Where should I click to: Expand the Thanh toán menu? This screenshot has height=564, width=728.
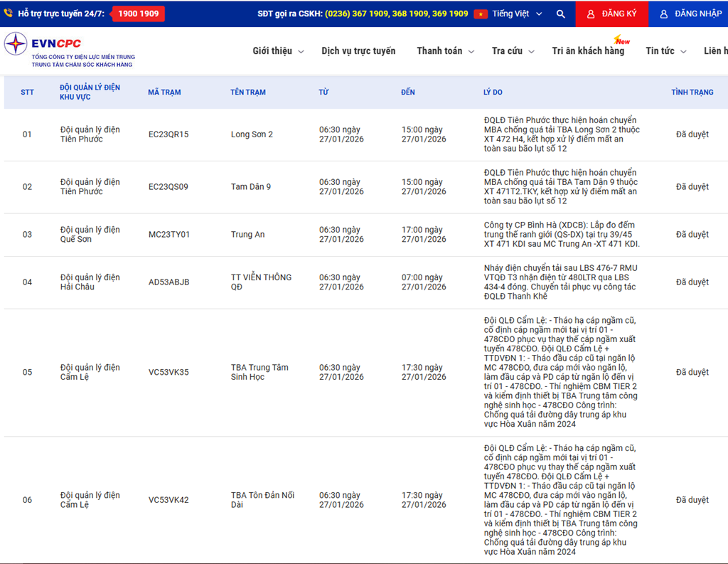(444, 51)
